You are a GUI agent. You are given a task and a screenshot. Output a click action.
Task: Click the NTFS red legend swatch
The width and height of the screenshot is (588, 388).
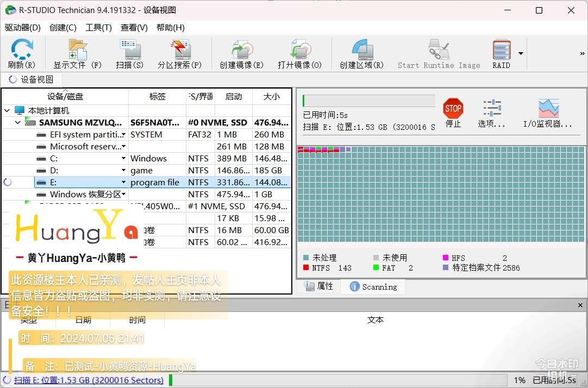(305, 268)
